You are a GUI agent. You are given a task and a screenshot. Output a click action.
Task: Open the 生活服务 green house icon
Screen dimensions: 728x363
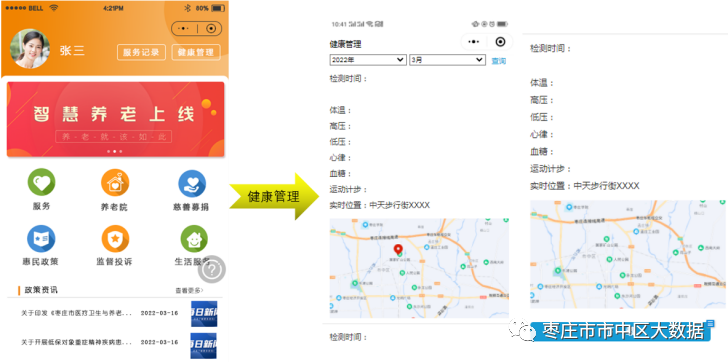[x=194, y=239]
